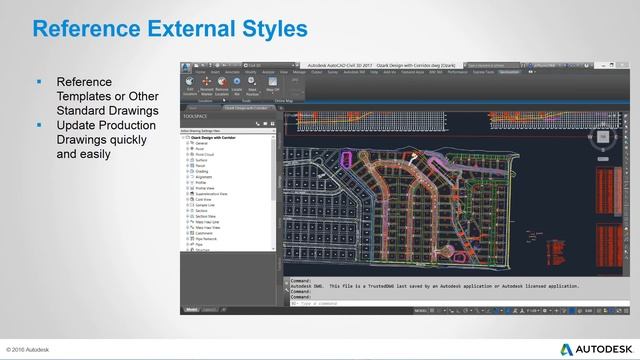Screen dimensions: 640x360
Task: Open the Analyze ribbon tab
Action: click(268, 72)
